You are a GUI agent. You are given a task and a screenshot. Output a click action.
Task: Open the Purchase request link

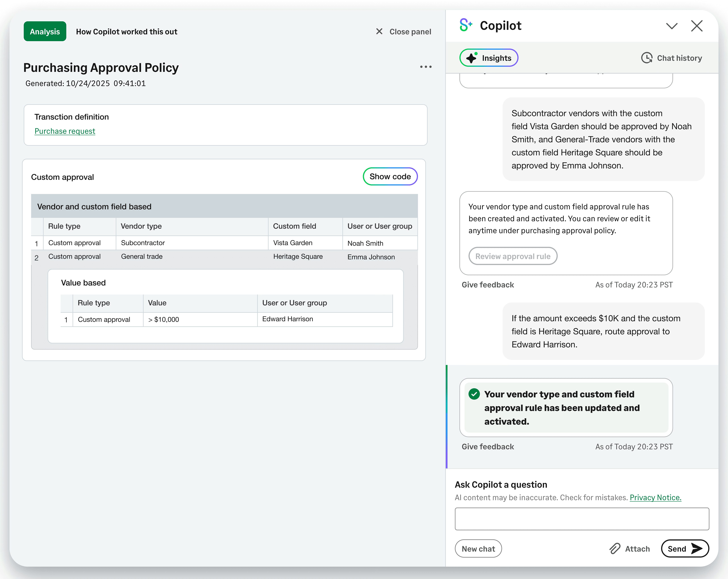pyautogui.click(x=65, y=131)
